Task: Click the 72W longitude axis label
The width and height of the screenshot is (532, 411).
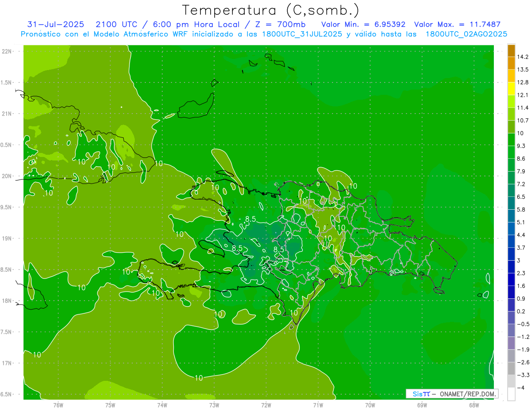Action: 266,405
